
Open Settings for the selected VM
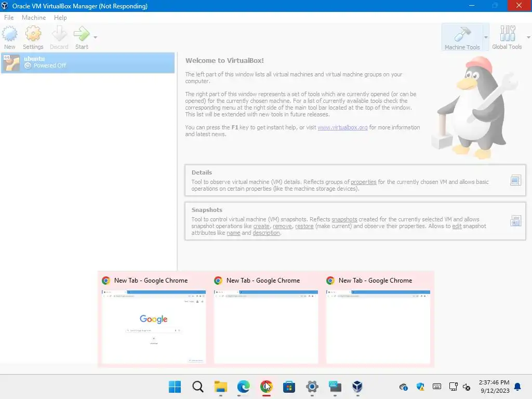(x=33, y=37)
